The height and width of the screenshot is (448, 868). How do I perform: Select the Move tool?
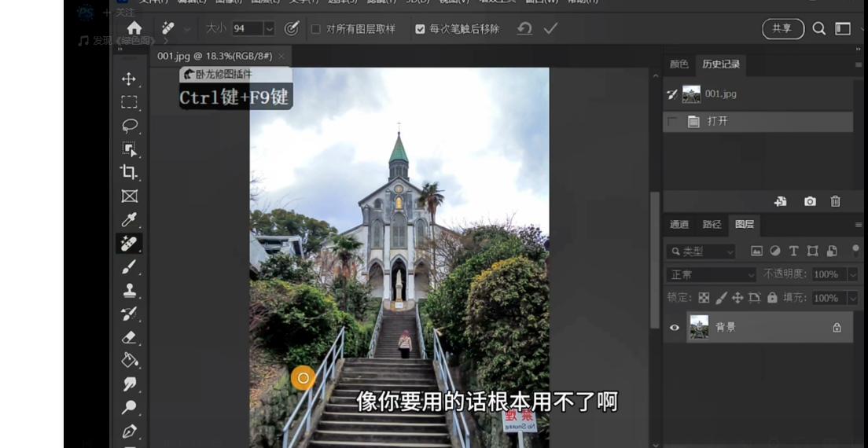tap(129, 79)
